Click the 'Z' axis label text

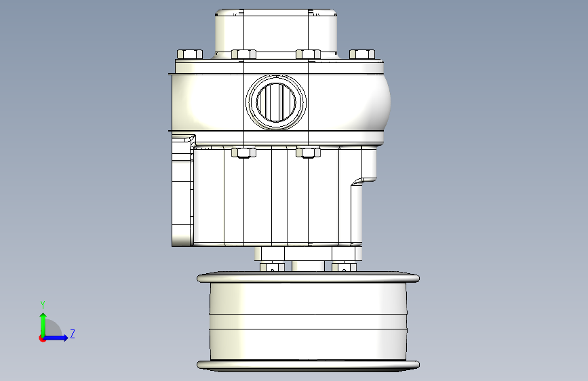73,334
